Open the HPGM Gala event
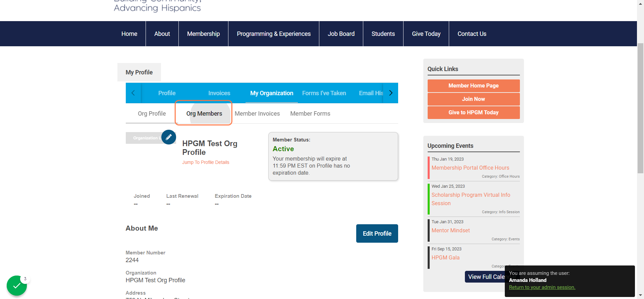 tap(445, 257)
